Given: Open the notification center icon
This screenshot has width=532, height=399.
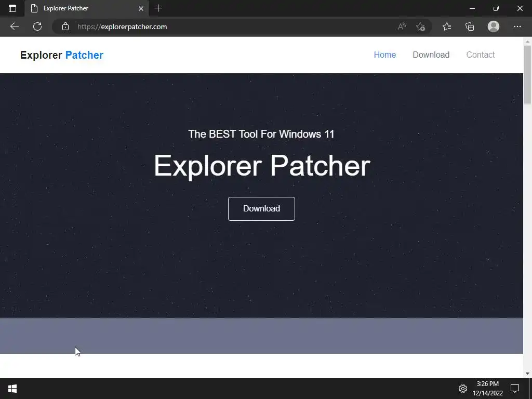Looking at the screenshot, I should pyautogui.click(x=515, y=389).
